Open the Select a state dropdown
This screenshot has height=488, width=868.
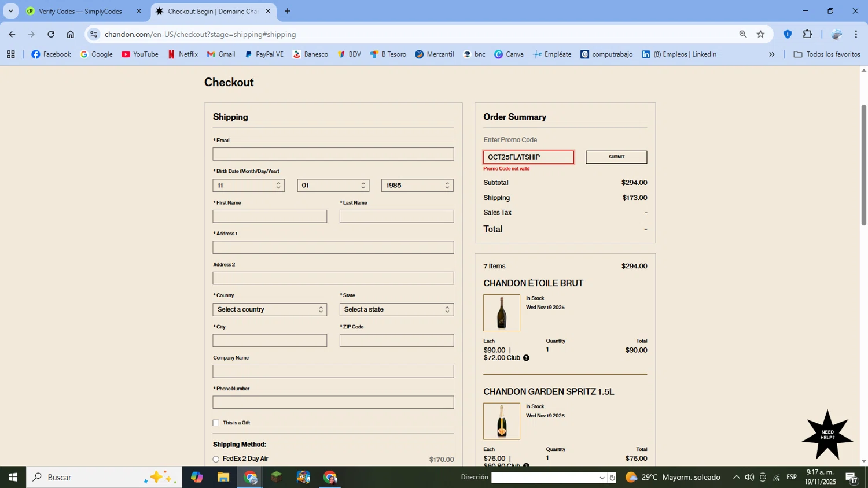click(x=396, y=310)
